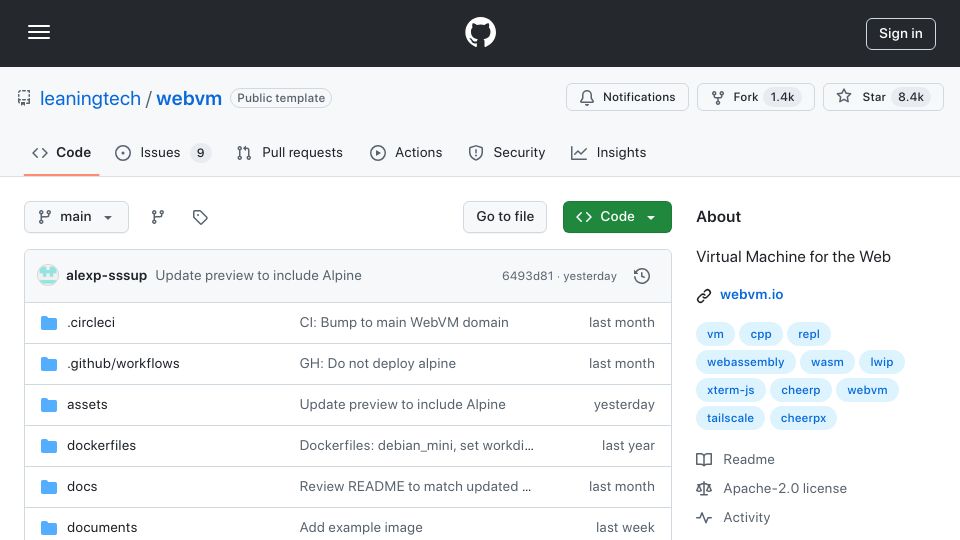The image size is (960, 540).
Task: Click the Public template badge
Action: coord(281,98)
